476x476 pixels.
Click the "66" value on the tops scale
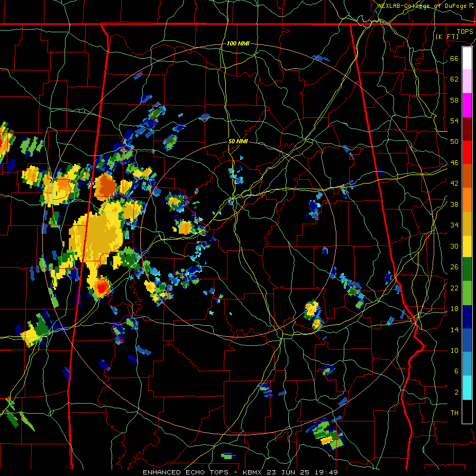pos(454,58)
